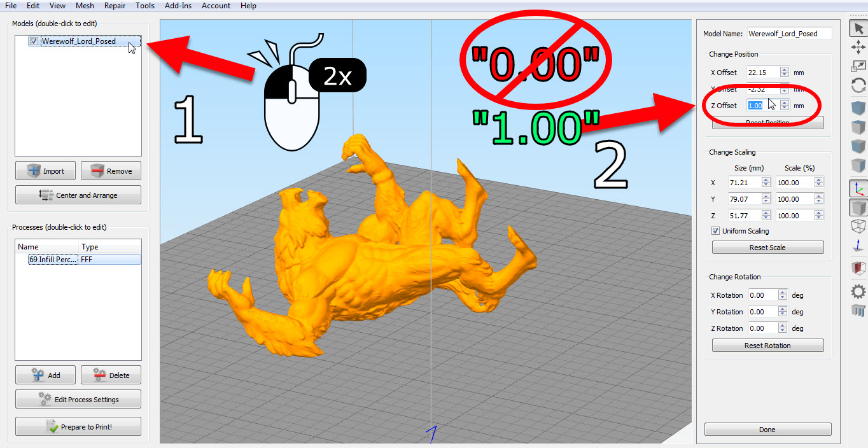Click the X scale percent field
868x448 pixels.
click(x=795, y=183)
